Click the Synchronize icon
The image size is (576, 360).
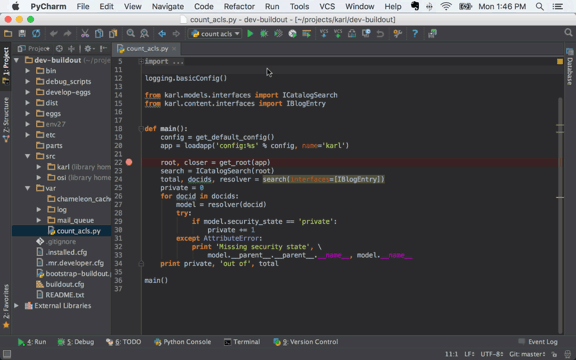pos(36,34)
